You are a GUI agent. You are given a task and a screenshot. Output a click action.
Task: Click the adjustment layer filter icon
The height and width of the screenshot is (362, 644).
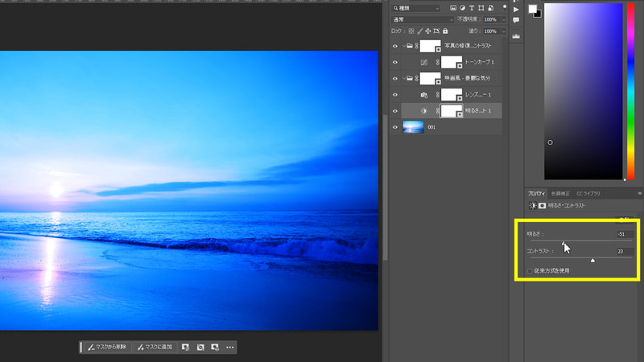pyautogui.click(x=462, y=8)
